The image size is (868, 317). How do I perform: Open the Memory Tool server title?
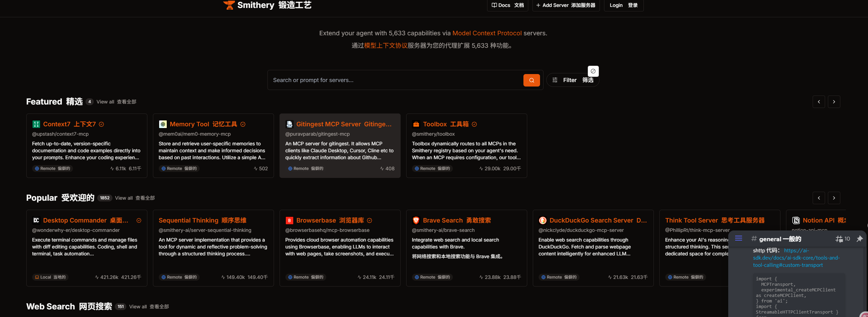tap(203, 124)
